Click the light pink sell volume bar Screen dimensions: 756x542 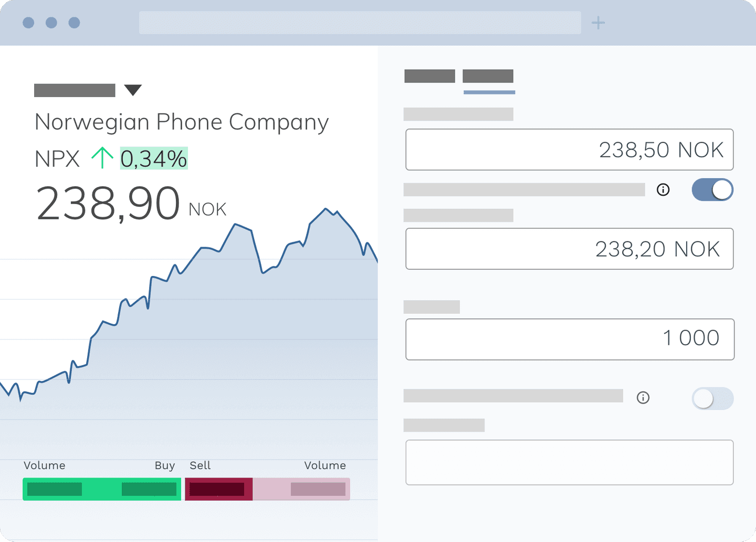[x=301, y=489]
